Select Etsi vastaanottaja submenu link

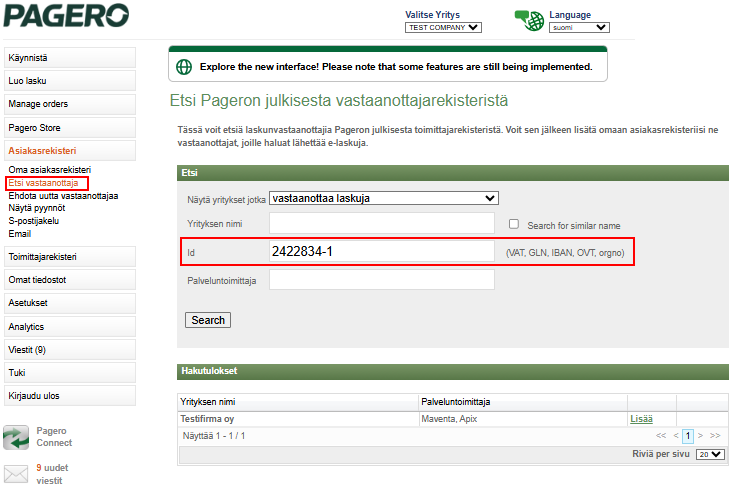pyautogui.click(x=43, y=183)
